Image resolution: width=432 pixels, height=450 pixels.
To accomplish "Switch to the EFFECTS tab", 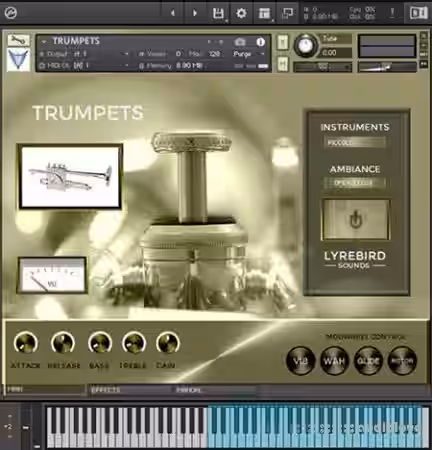I will (130, 390).
